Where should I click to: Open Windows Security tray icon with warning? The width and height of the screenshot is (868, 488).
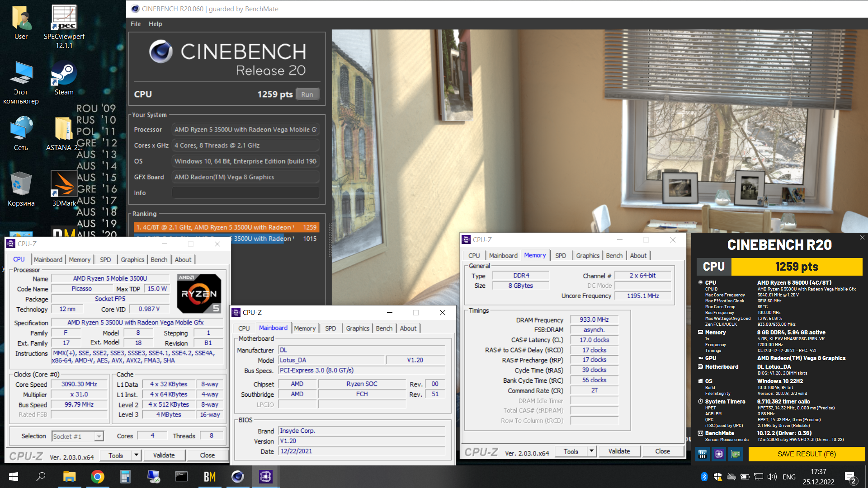(x=717, y=477)
